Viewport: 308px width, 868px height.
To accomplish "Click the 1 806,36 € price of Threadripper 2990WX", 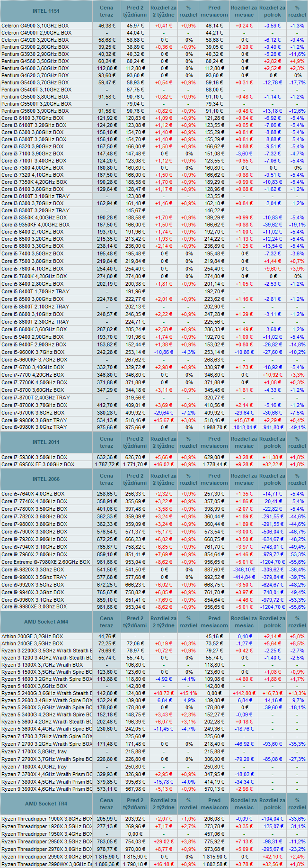I will [106, 864].
